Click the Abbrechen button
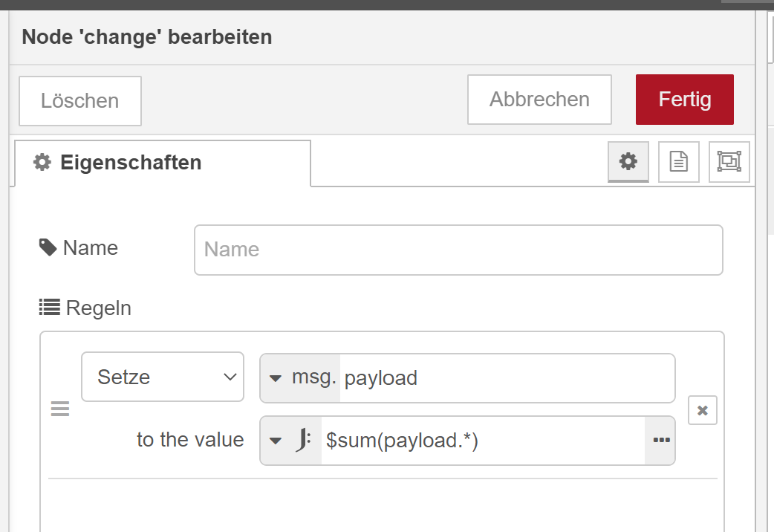774x532 pixels. 539,100
